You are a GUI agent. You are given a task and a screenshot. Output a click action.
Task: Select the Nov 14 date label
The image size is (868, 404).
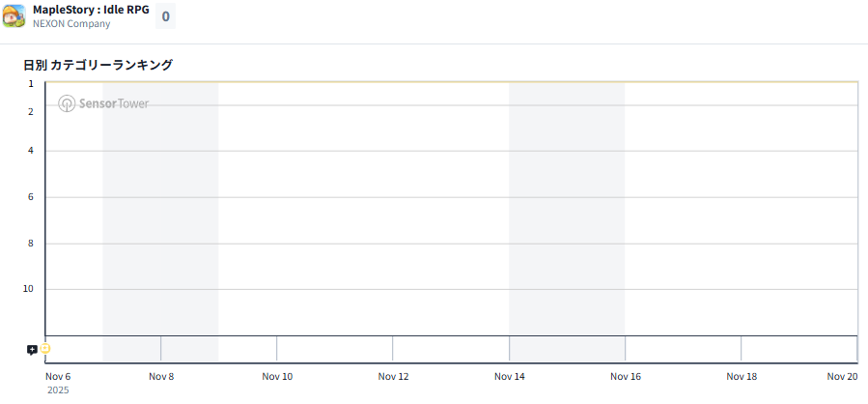pyautogui.click(x=509, y=377)
